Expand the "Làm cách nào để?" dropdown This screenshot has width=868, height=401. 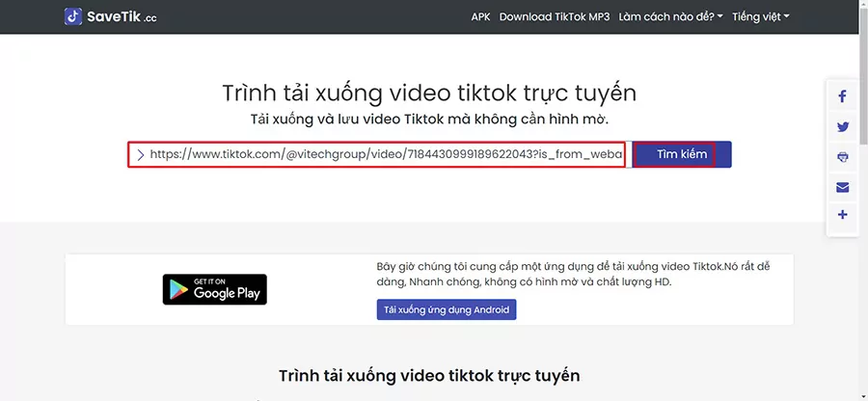(x=670, y=16)
